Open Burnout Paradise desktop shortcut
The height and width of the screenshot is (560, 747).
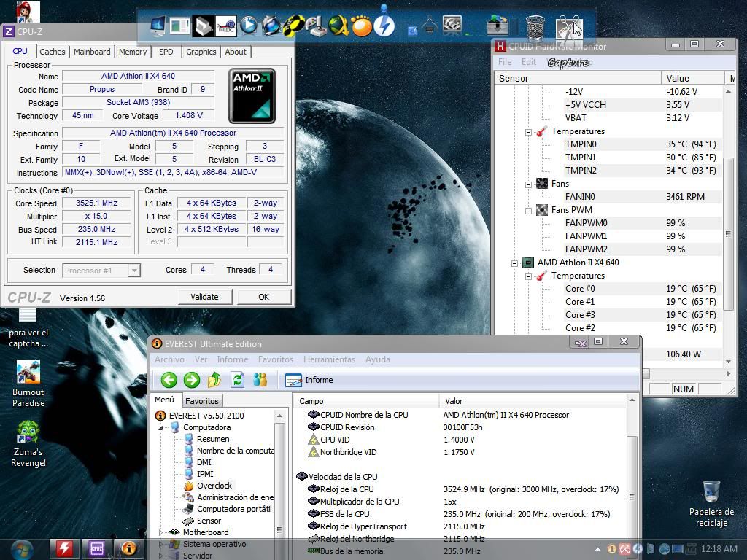pyautogui.click(x=28, y=384)
